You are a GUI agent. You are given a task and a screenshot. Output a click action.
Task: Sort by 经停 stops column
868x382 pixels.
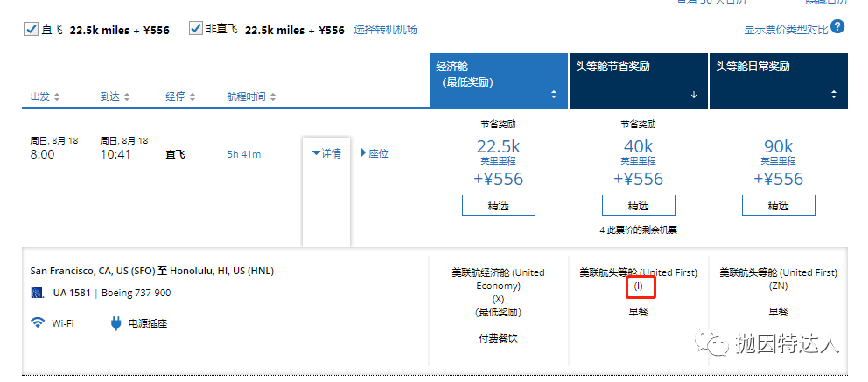coord(180,96)
